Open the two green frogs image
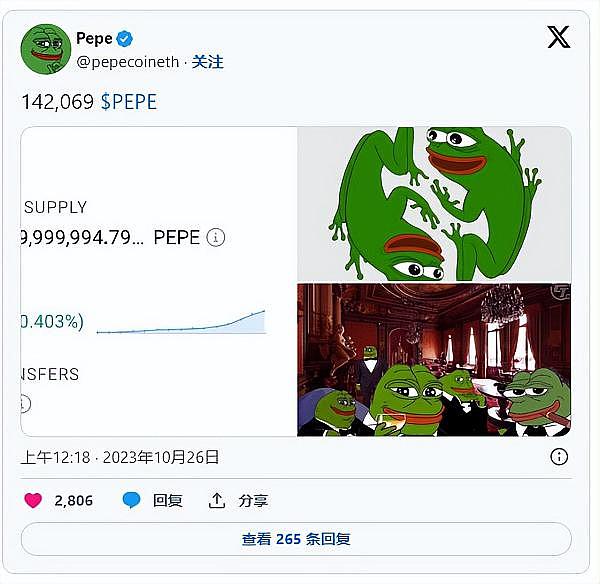This screenshot has width=600, height=584. 434,204
